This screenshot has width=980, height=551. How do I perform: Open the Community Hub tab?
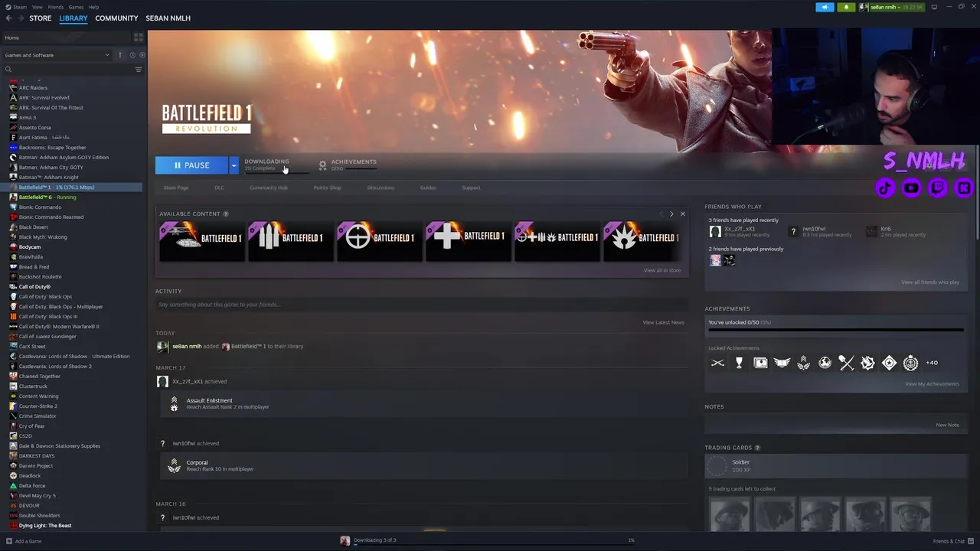click(x=269, y=187)
